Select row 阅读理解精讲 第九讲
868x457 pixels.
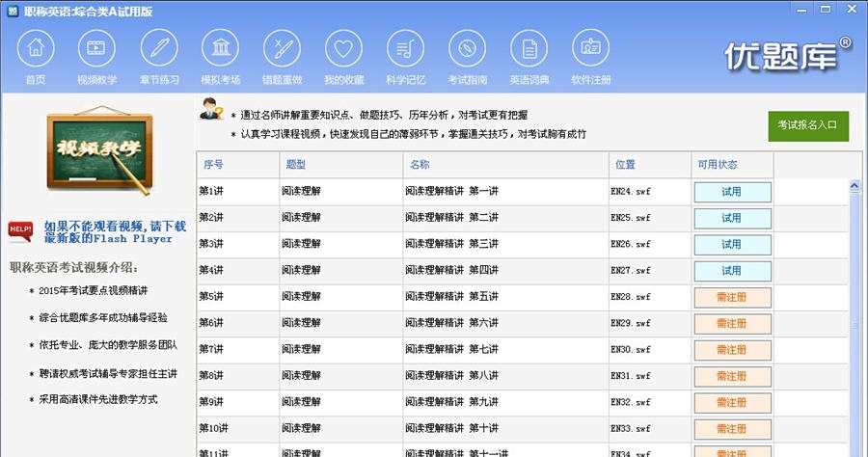click(522, 403)
